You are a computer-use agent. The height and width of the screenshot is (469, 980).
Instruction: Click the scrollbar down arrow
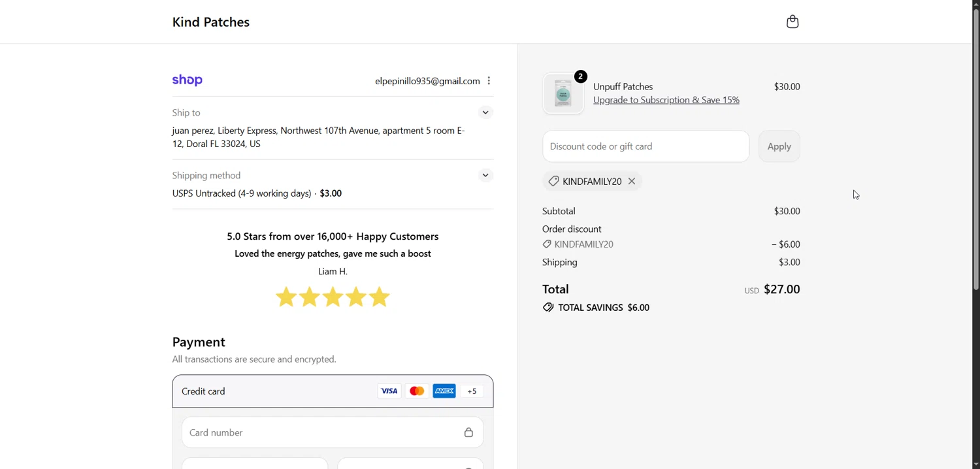[x=975, y=464]
